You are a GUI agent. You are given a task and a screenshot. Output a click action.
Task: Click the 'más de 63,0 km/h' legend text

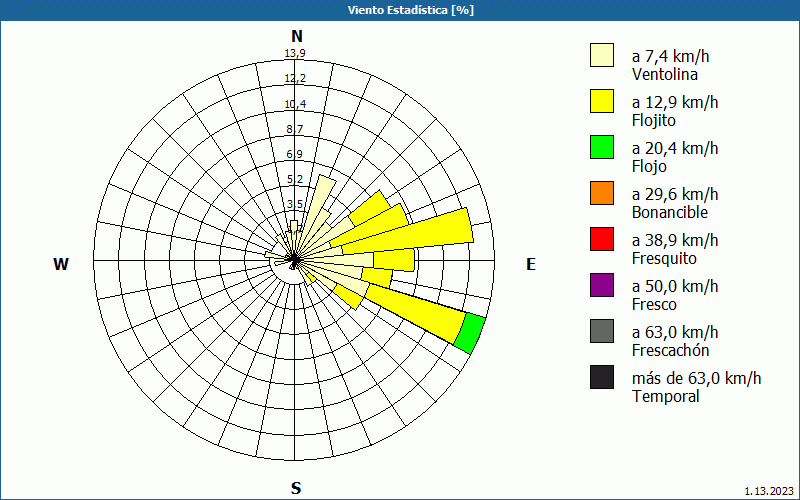696,378
